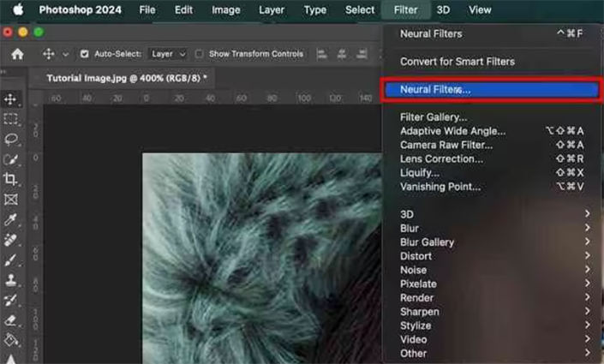The width and height of the screenshot is (604, 364).
Task: Click align right edges icon
Action: click(x=362, y=54)
